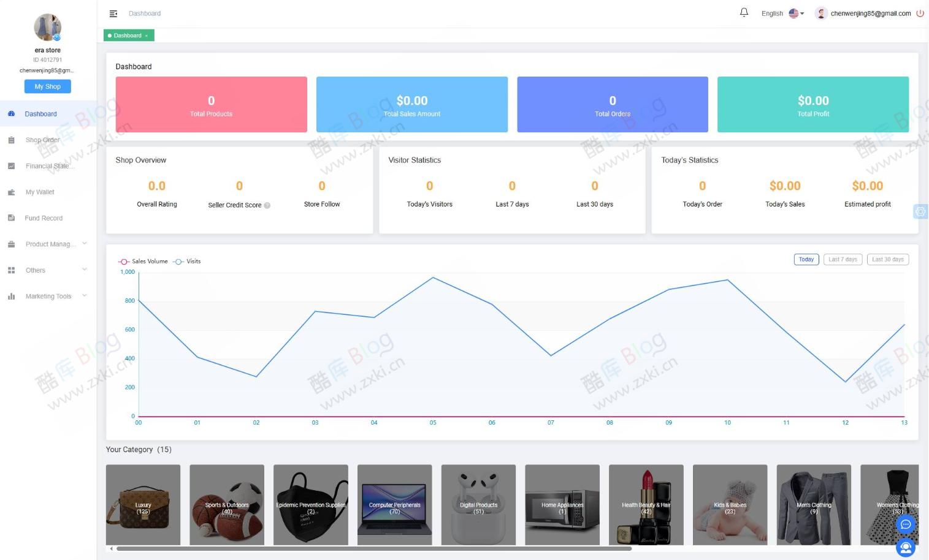Open the Computer Peripherals category thumbnail
Viewport: 929px width, 560px height.
[x=394, y=504]
